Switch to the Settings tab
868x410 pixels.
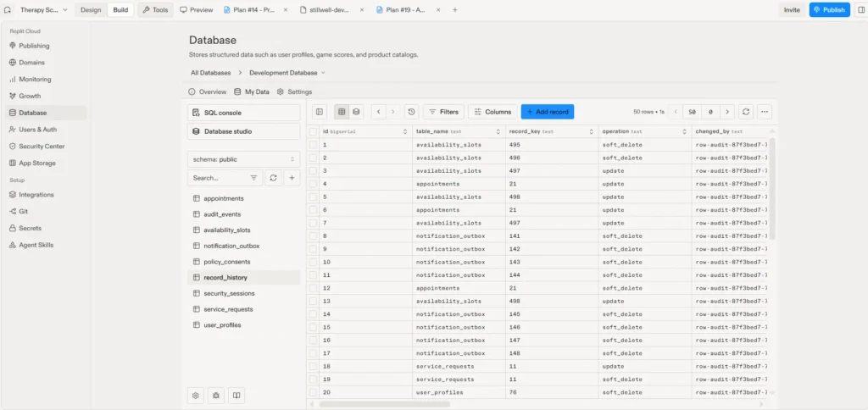pyautogui.click(x=294, y=91)
